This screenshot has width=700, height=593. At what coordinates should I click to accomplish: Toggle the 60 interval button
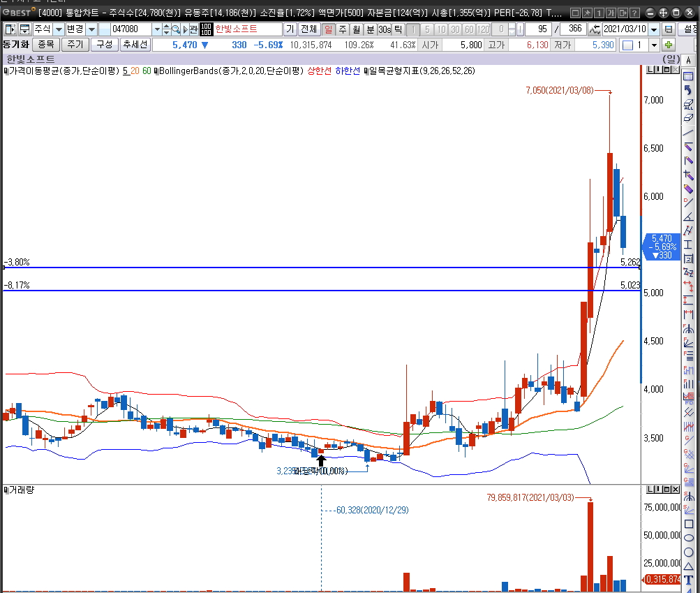[469, 29]
